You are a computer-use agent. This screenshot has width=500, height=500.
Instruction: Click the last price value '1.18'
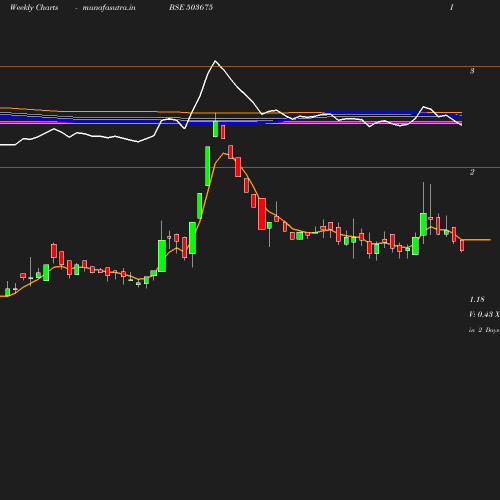tap(477, 299)
